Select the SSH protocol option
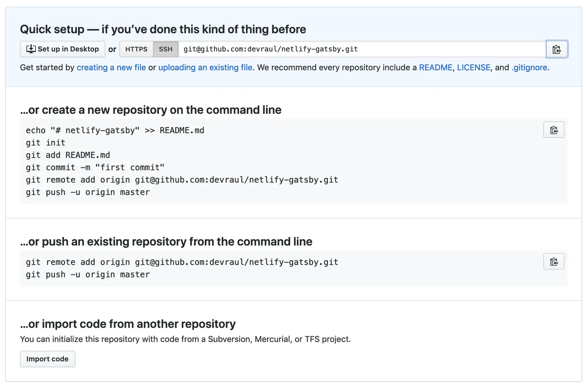Image resolution: width=588 pixels, height=389 pixels. click(x=166, y=49)
